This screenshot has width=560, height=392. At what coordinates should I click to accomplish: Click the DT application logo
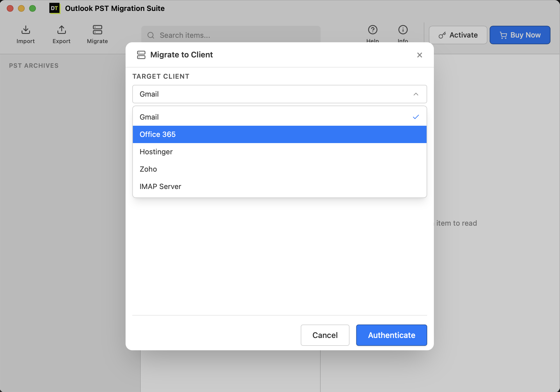pos(54,8)
